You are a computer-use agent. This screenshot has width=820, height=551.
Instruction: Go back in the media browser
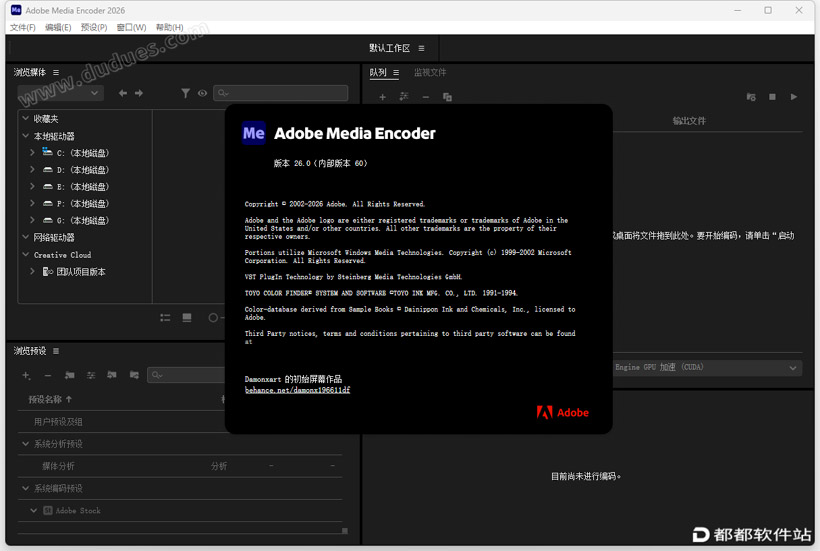(x=123, y=93)
